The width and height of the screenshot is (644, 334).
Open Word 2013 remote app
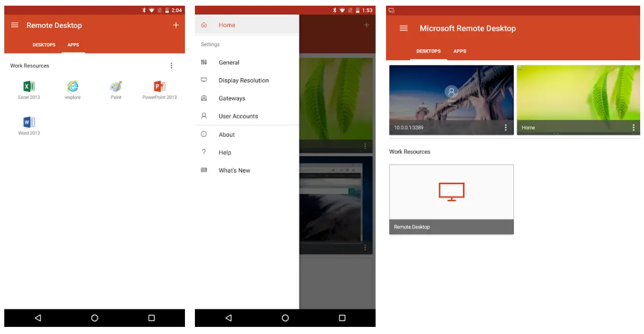click(29, 126)
